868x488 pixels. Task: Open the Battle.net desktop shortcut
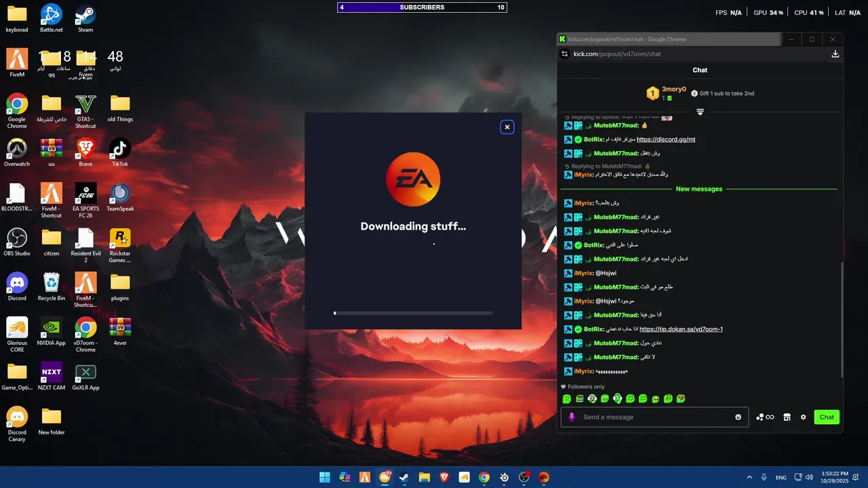51,19
